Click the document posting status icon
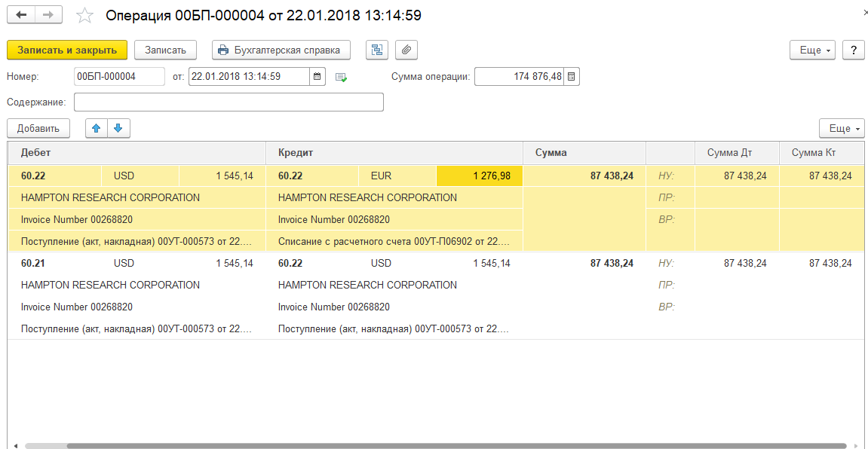This screenshot has width=868, height=449. pyautogui.click(x=341, y=77)
